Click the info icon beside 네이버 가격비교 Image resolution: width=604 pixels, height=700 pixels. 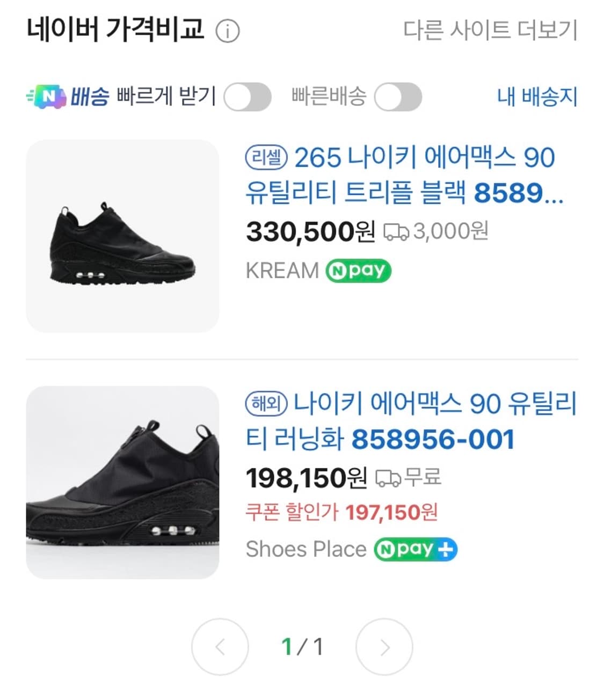coord(227,31)
